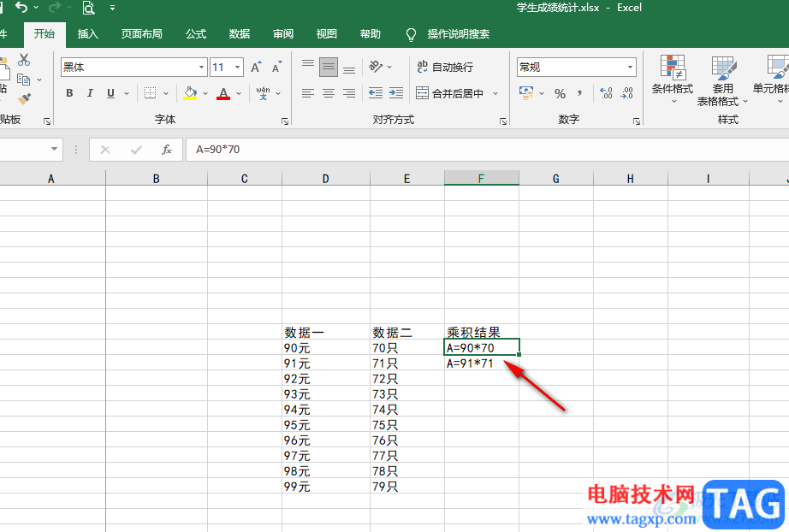Switch to the 公式 ribbon tab
Viewport: 789px width, 532px height.
[196, 33]
